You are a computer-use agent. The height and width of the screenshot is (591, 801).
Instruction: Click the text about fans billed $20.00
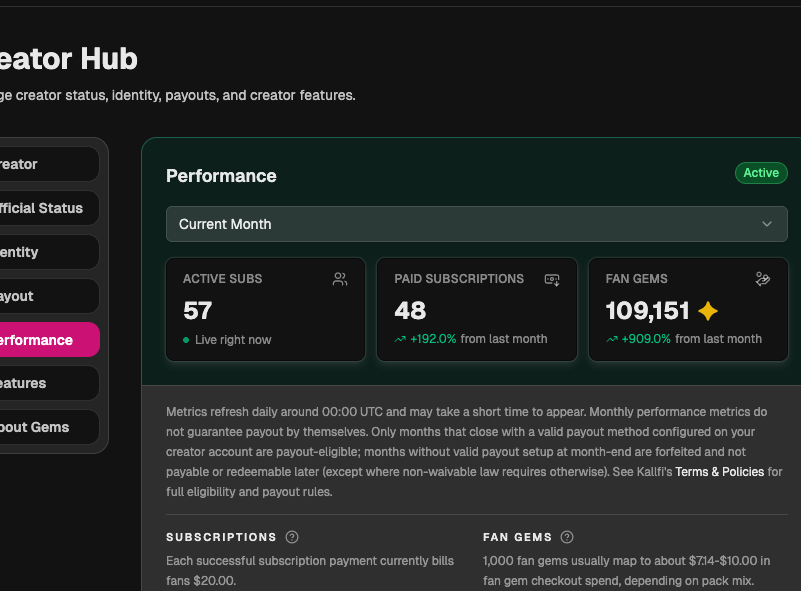(x=310, y=571)
